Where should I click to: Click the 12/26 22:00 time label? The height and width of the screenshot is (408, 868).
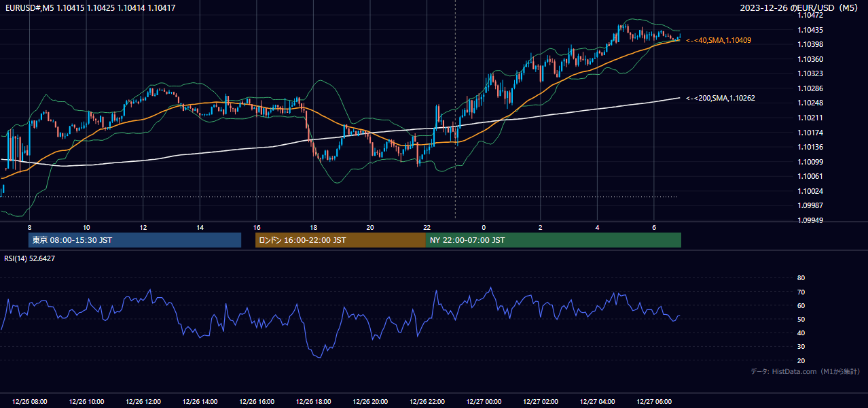427,402
